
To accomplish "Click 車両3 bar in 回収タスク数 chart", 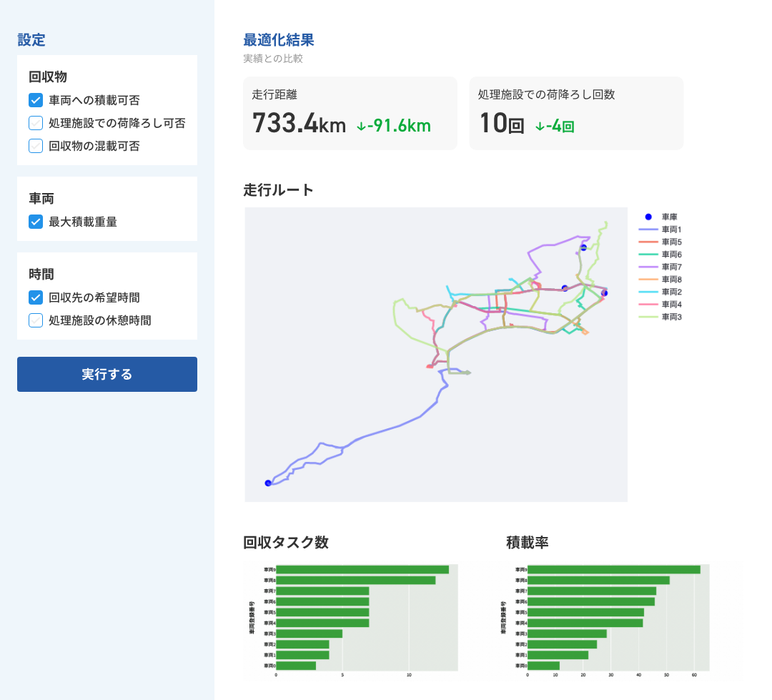I will coord(310,634).
